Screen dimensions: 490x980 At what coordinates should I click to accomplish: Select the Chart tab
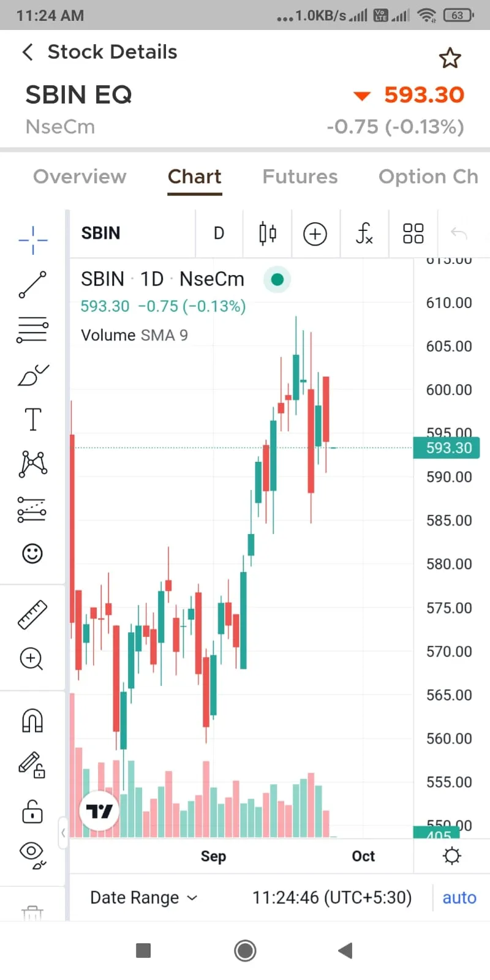point(195,176)
